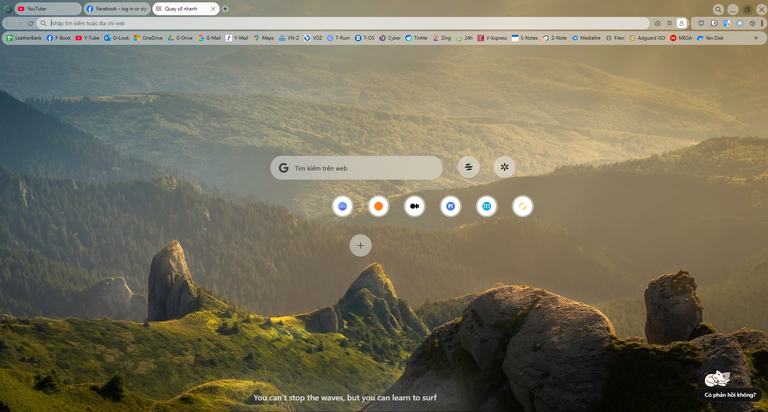Add a new speed dial with plus button
768x412 pixels.
pos(360,245)
